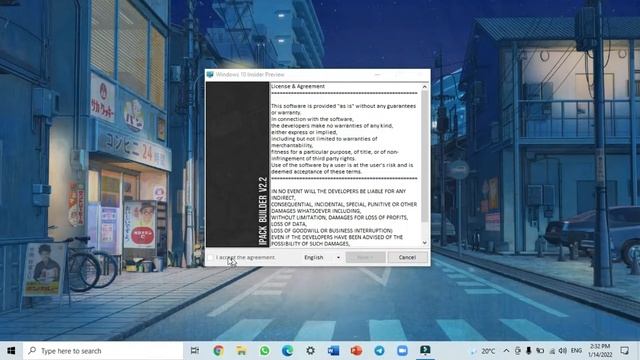This screenshot has height=360, width=640.
Task: Open Telegram from taskbar
Action: coord(379,351)
